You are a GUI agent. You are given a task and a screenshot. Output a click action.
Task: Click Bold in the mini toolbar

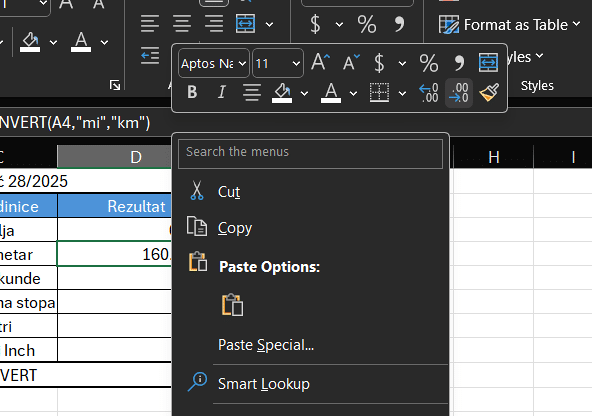click(x=192, y=92)
